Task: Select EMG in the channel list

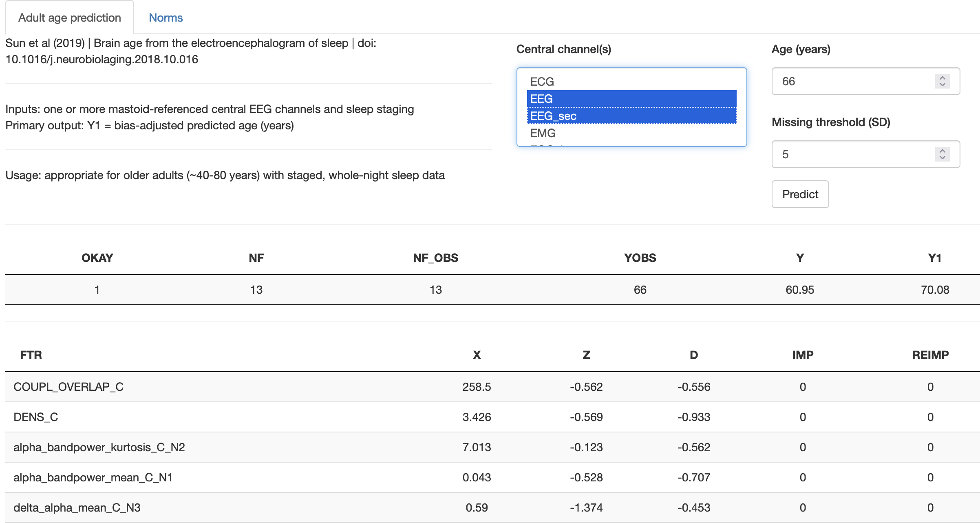Action: 543,133
